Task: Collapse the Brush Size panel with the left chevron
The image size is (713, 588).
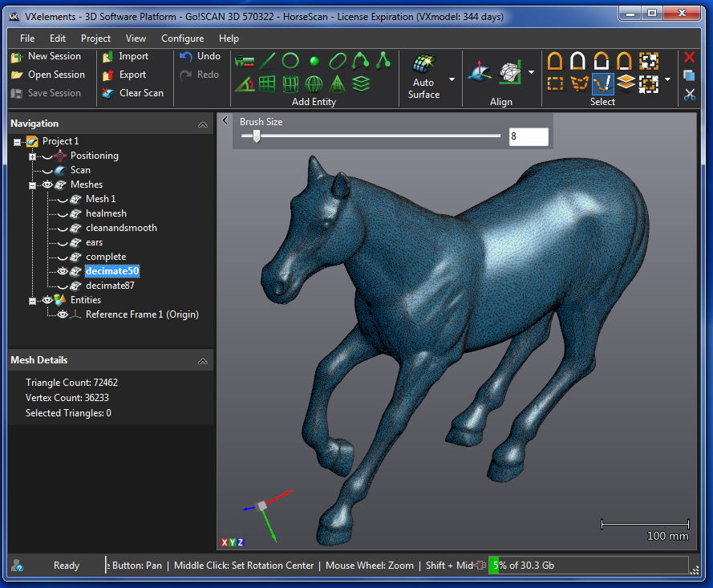Action: [225, 120]
